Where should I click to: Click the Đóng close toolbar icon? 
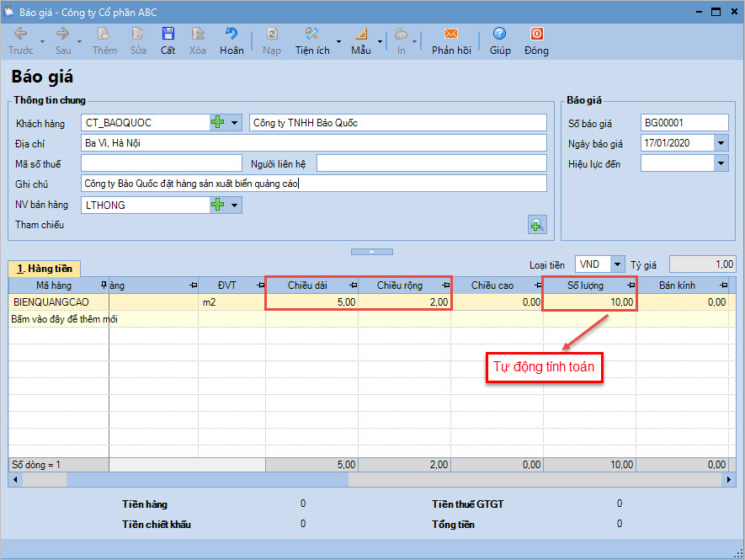536,35
